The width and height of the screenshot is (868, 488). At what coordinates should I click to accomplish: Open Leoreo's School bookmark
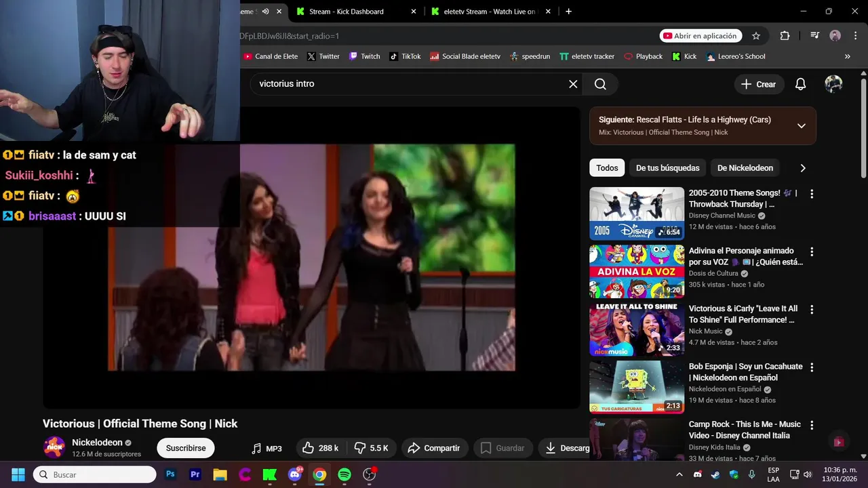[735, 56]
